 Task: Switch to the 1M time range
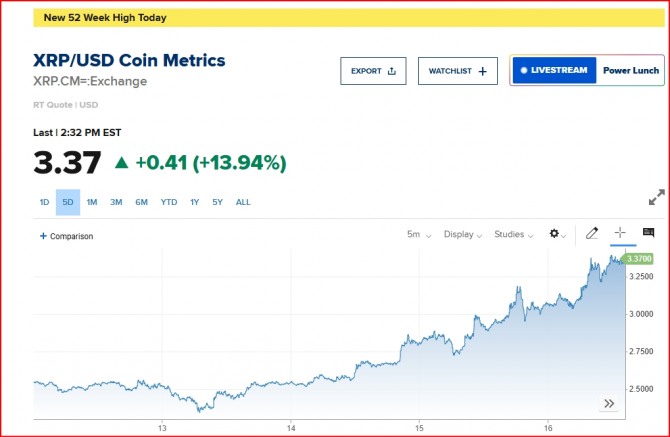92,202
